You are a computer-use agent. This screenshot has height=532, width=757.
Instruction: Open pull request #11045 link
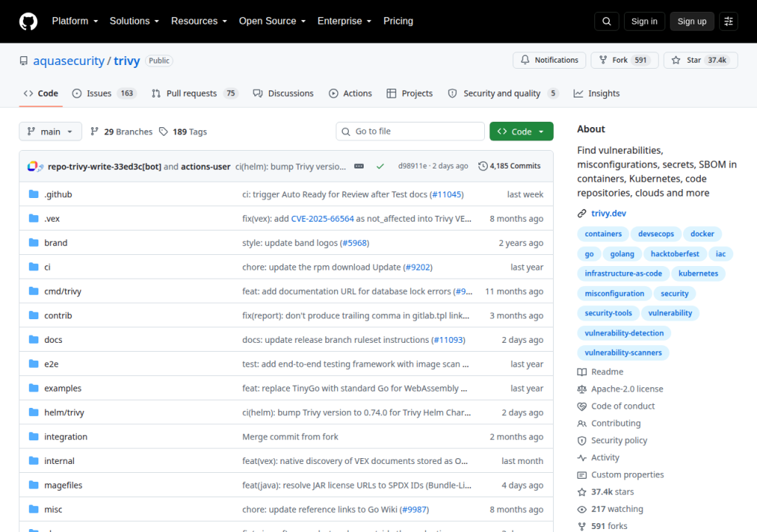click(x=447, y=194)
